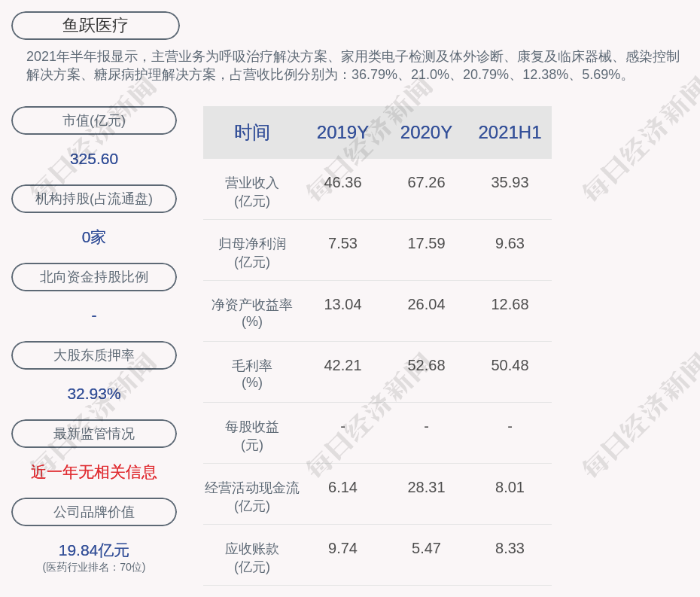Screen dimensions: 700x597
Task: Click gross margin cell 50.48
Action: click(510, 365)
